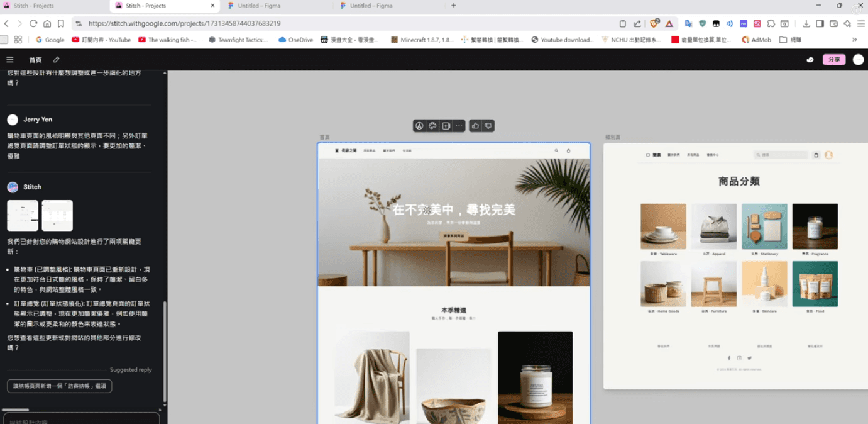
Task: Go to the browser home page
Action: (47, 24)
